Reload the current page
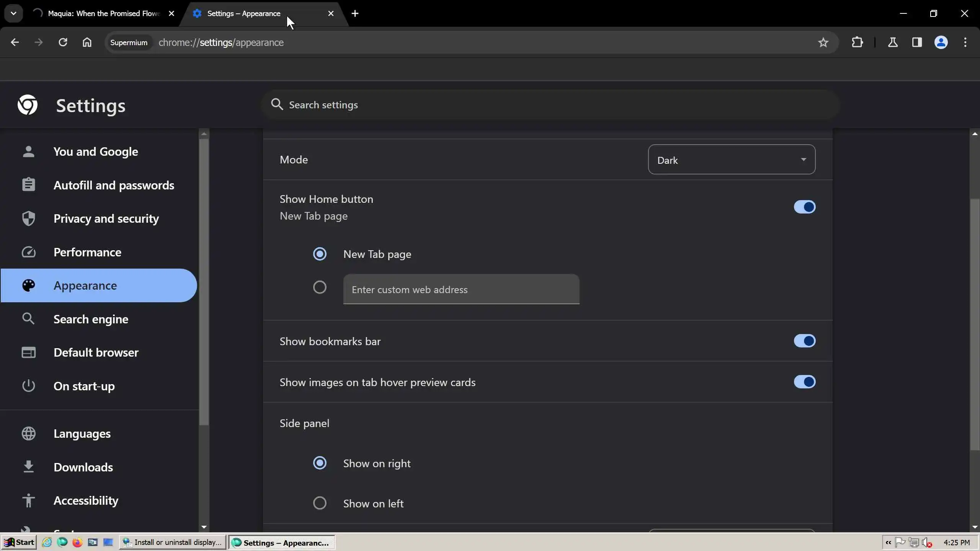This screenshot has width=980, height=551. pos(63,42)
